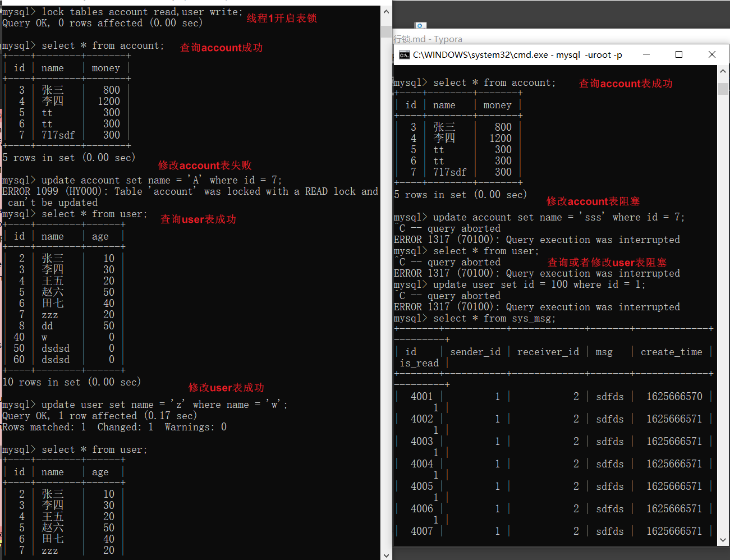Viewport: 730px width, 560px height.
Task: Click '717sdf' name cell in right cmd window
Action: [449, 172]
